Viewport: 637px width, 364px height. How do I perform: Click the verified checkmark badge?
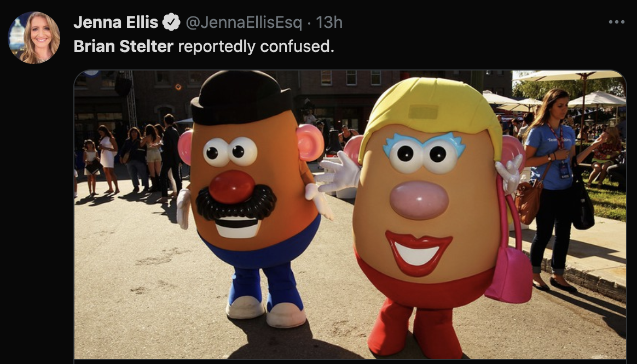pyautogui.click(x=171, y=22)
